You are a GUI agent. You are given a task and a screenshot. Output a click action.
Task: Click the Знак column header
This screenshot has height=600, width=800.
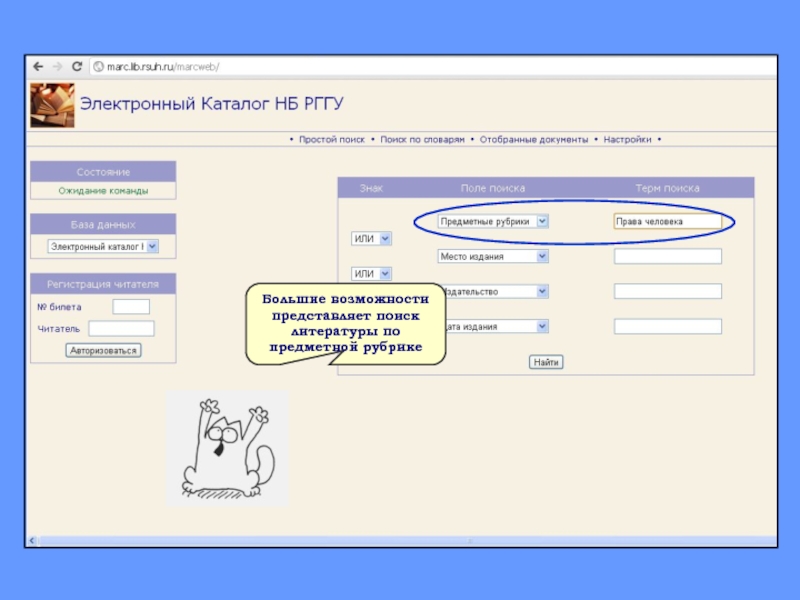tap(371, 188)
